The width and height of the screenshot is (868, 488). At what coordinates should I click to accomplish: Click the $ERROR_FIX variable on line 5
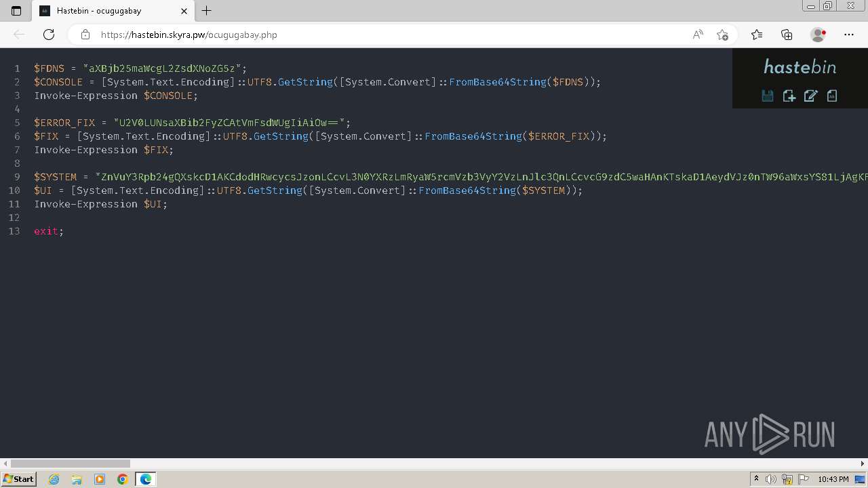64,123
